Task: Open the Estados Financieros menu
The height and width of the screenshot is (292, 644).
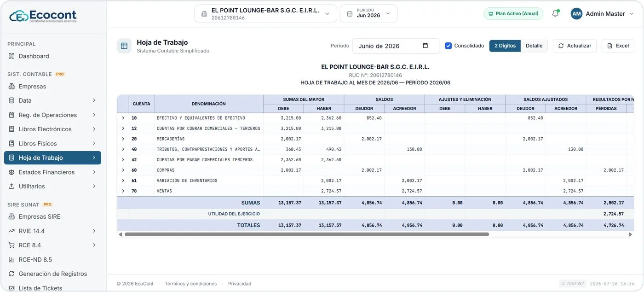Action: [x=52, y=172]
